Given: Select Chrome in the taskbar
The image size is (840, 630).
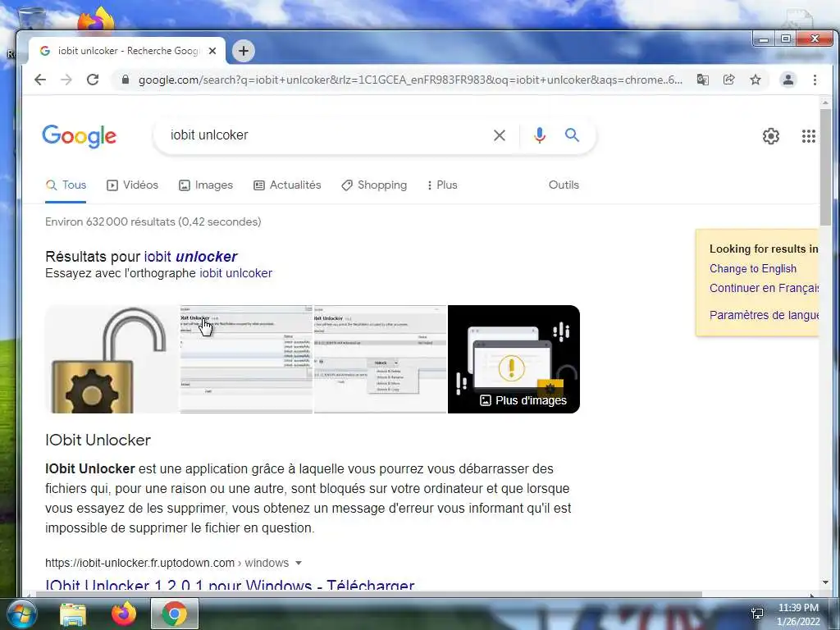Looking at the screenshot, I should tap(175, 614).
